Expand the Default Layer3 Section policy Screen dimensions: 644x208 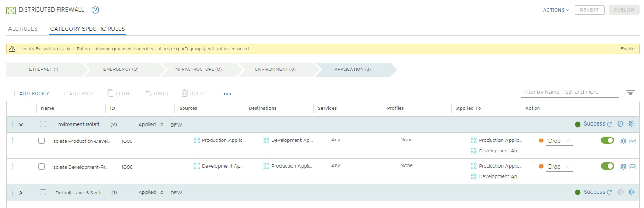click(21, 193)
